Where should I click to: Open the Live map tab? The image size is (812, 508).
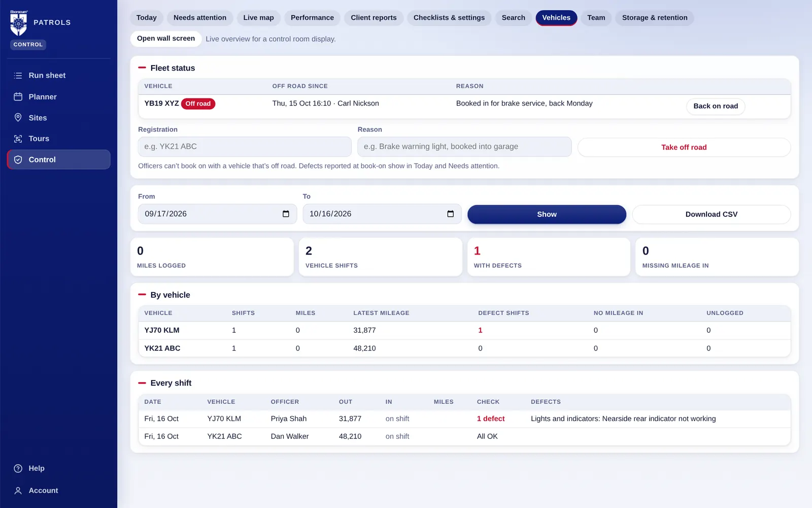pos(258,18)
